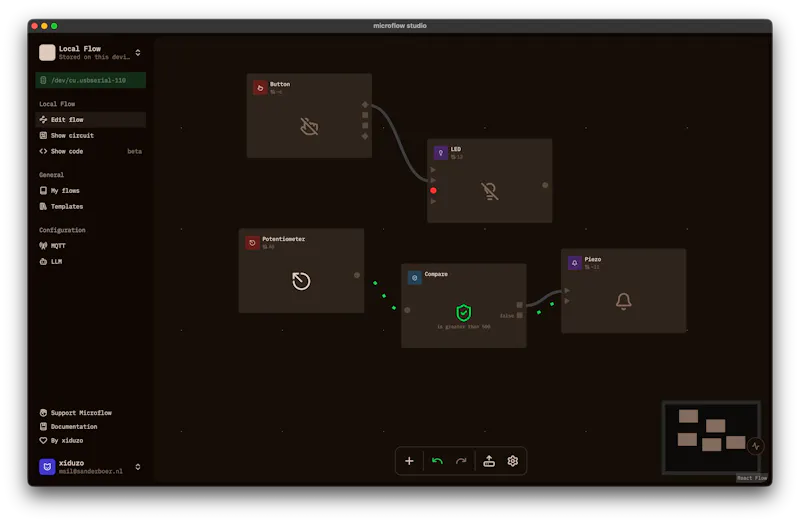
Task: Open Show code beta view
Action: pyautogui.click(x=90, y=151)
